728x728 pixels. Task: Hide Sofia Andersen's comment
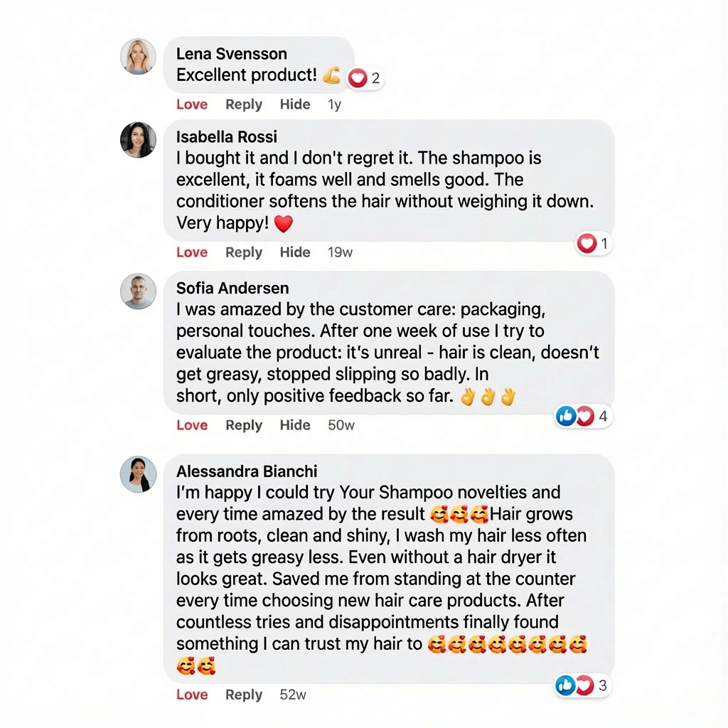click(295, 425)
